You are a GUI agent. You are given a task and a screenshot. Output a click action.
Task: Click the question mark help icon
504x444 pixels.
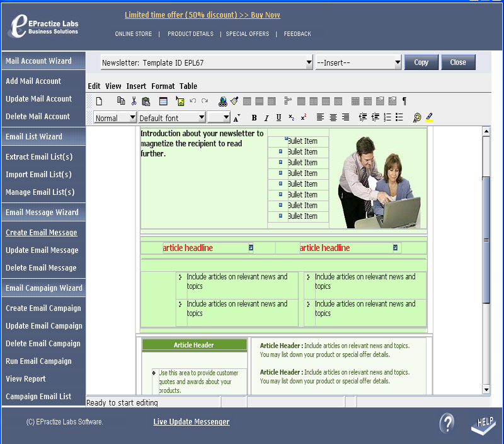click(x=447, y=423)
